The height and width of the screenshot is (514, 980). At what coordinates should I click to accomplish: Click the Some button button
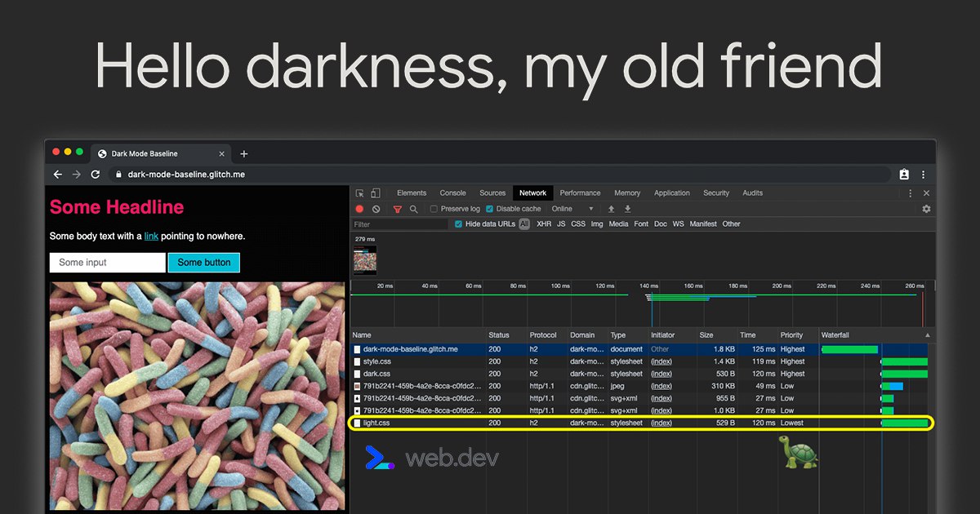204,263
